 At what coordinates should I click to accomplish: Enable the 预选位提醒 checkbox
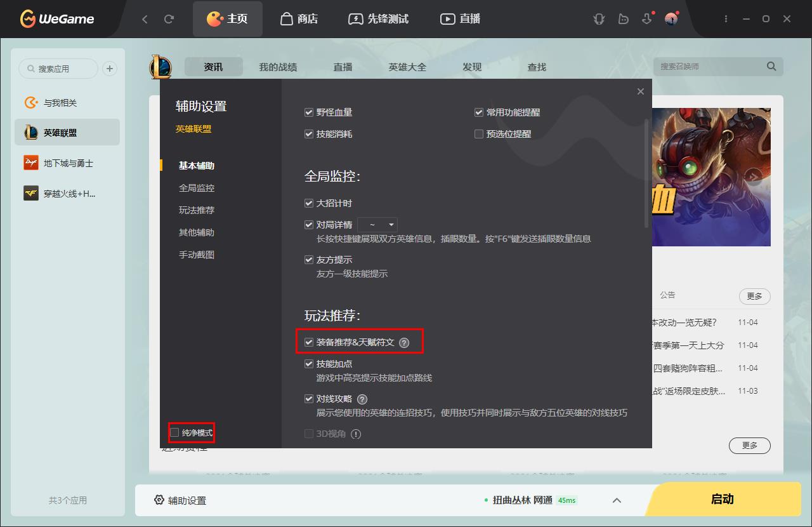pyautogui.click(x=479, y=134)
